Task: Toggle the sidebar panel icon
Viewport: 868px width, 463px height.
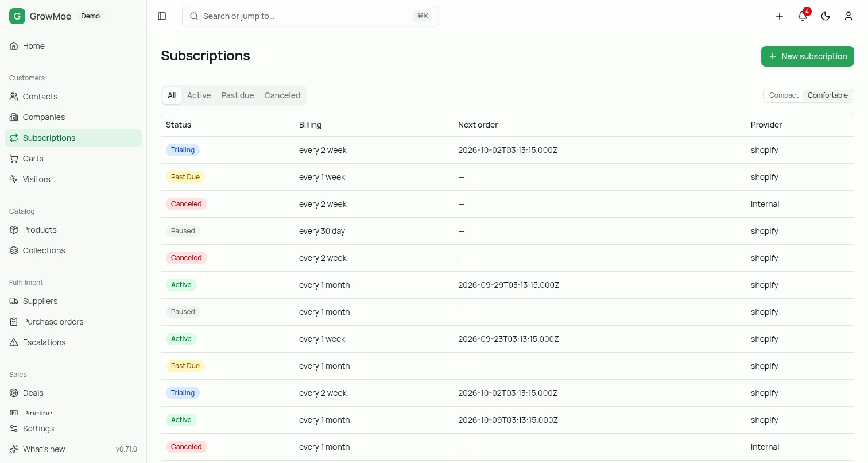Action: tap(162, 16)
